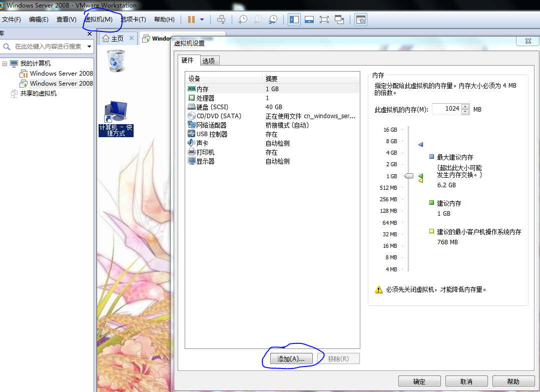Open the 选项卡(T) menu
Viewport: 540px width, 392px height.
[133, 20]
